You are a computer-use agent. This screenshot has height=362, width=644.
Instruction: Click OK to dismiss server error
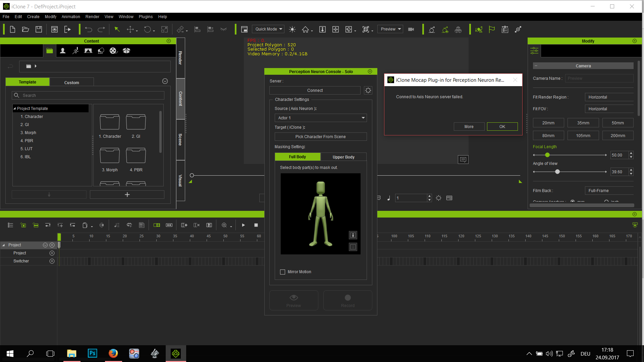[x=502, y=127]
